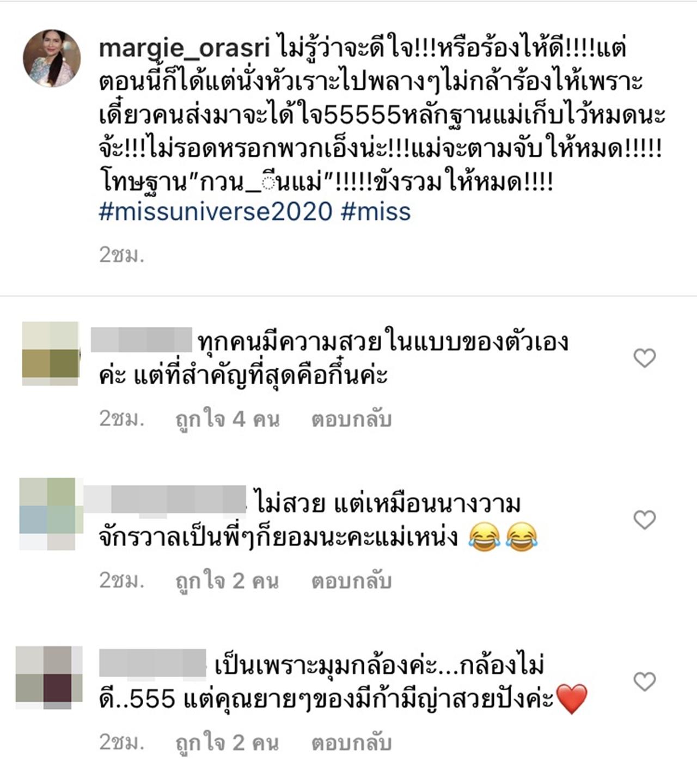View likes 'ถูกใจ 4 คน' on first comment
Screen dimensions: 697x784
click(227, 420)
